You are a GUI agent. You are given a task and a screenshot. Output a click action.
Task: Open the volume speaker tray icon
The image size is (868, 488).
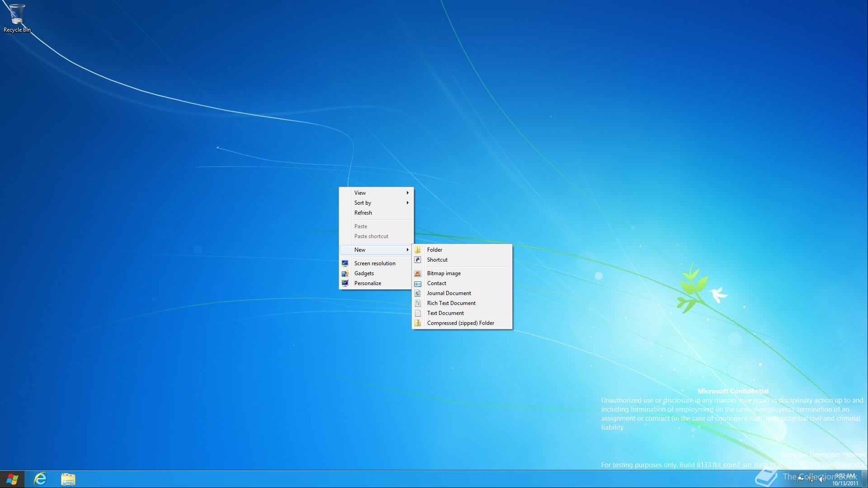click(822, 479)
